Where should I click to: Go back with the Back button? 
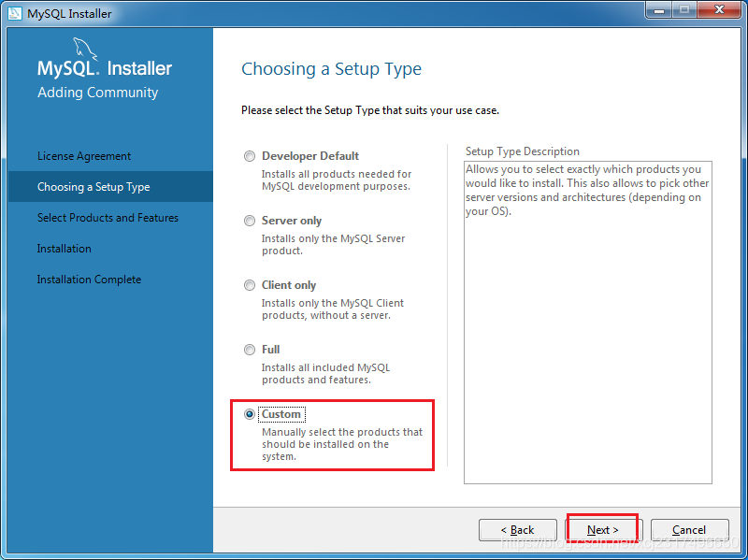(518, 530)
